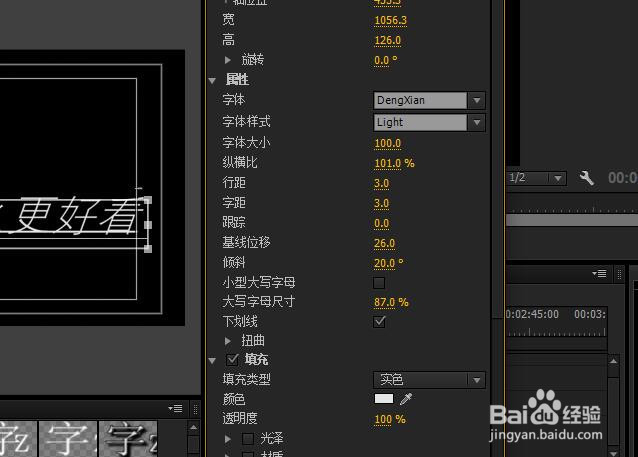Open the fill type (实色) dropdown

[x=429, y=380]
